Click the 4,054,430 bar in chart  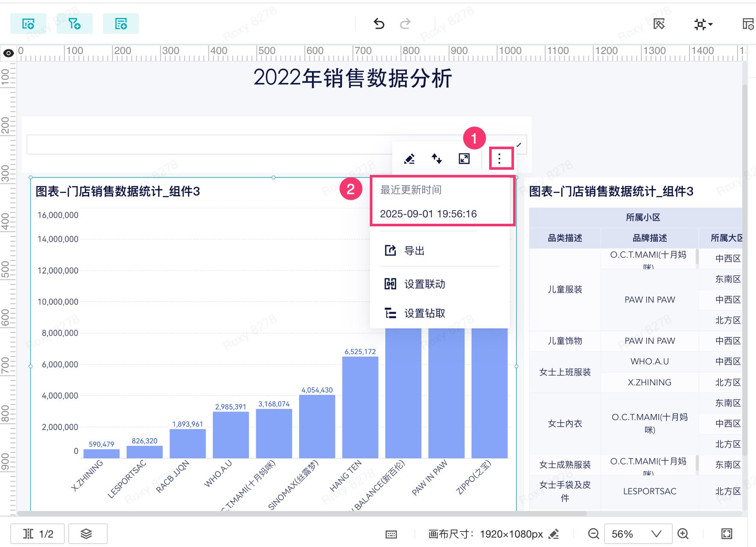317,427
